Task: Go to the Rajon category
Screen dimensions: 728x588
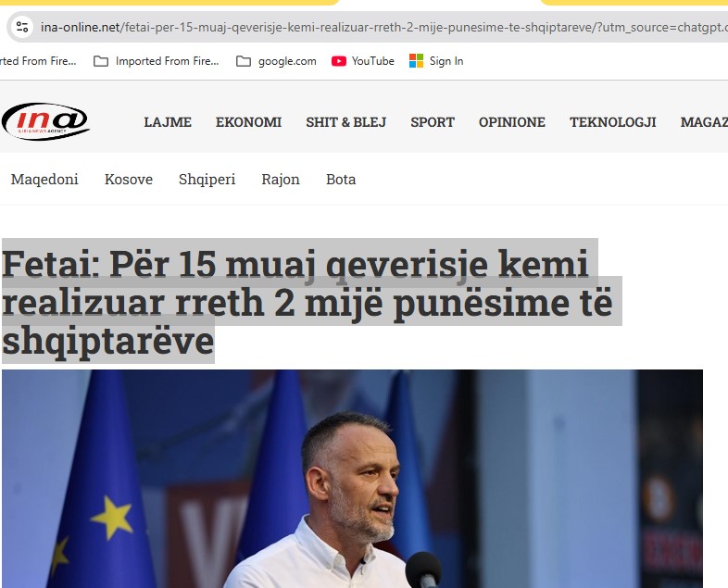Action: (281, 179)
